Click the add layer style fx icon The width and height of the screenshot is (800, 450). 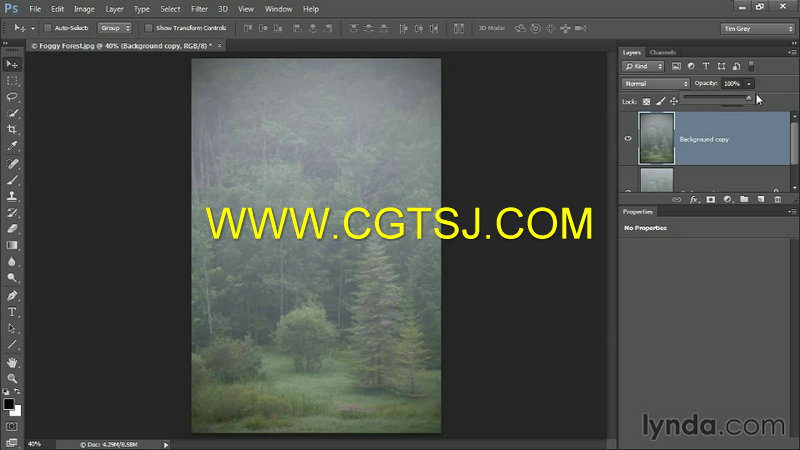pos(694,199)
